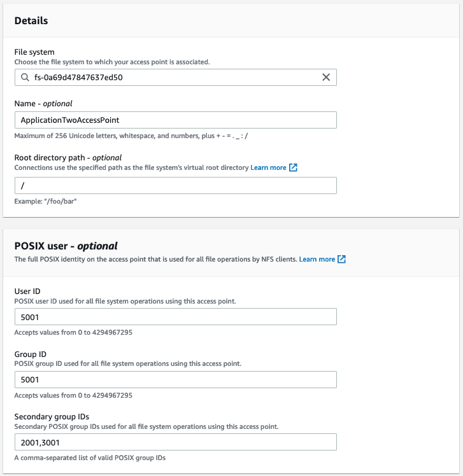Screen dimensions: 463x476
Task: Click the Name field containing ApplicationTwoAccessPoint
Action: coord(175,120)
